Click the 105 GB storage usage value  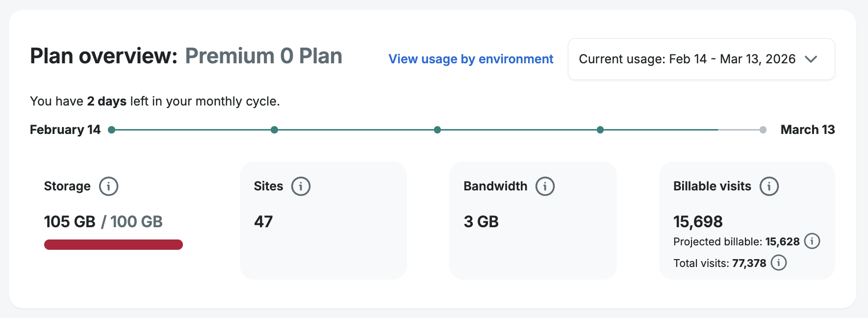coord(70,222)
